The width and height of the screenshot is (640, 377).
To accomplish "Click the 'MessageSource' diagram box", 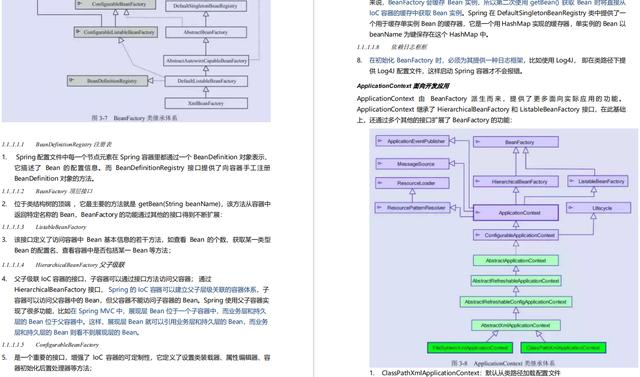I will point(412,164).
